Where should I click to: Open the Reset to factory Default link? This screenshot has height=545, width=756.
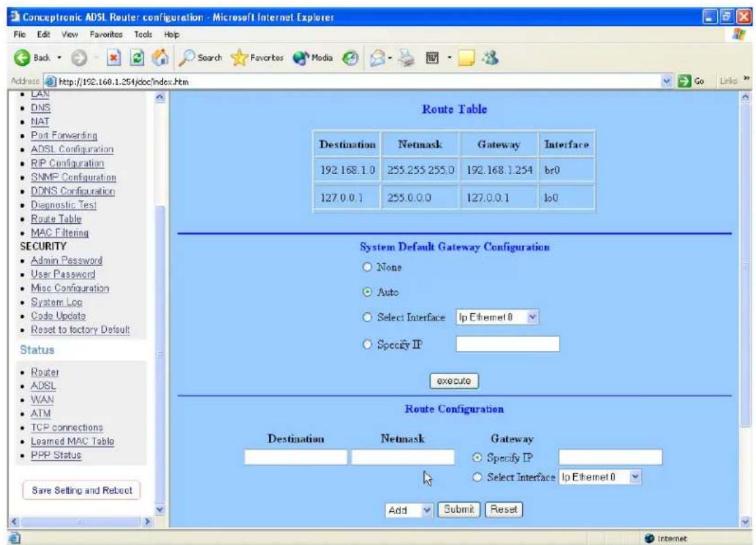coord(80,330)
